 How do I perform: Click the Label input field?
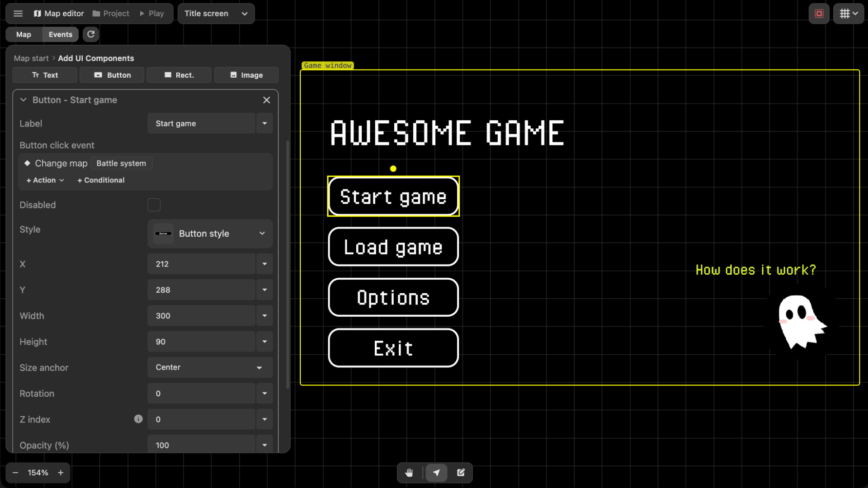point(202,123)
